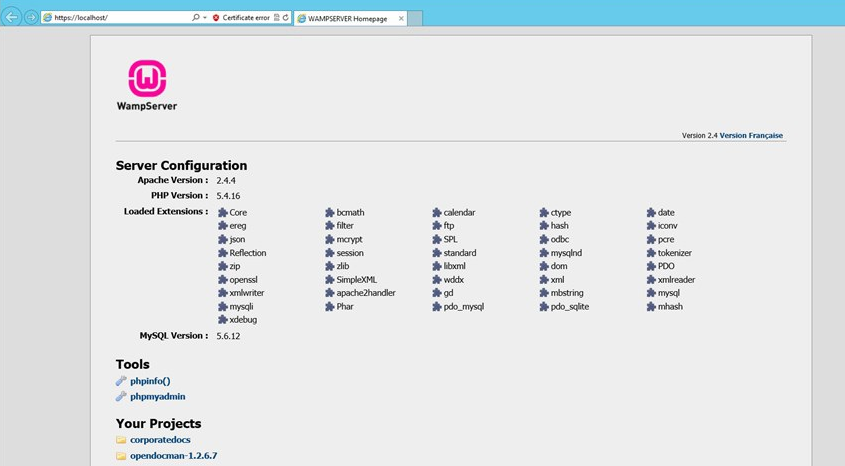Click the Refresh page icon

tap(286, 17)
